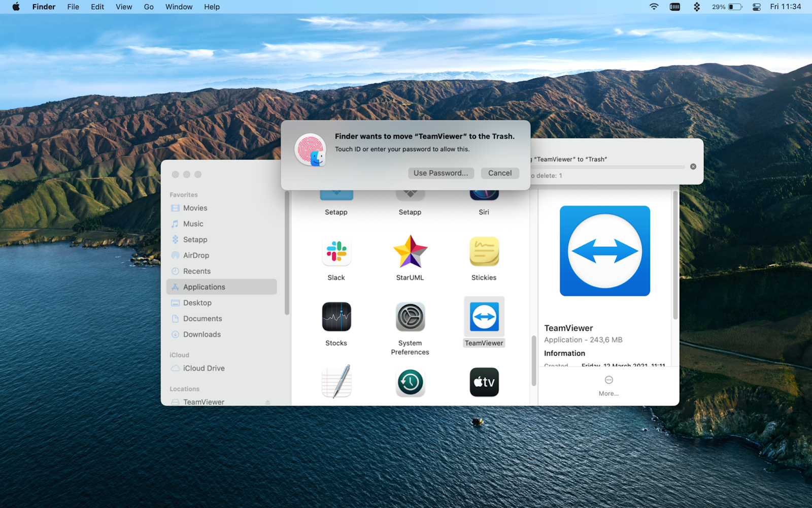Open Documents from the sidebar
Image resolution: width=812 pixels, height=508 pixels.
(x=222, y=319)
